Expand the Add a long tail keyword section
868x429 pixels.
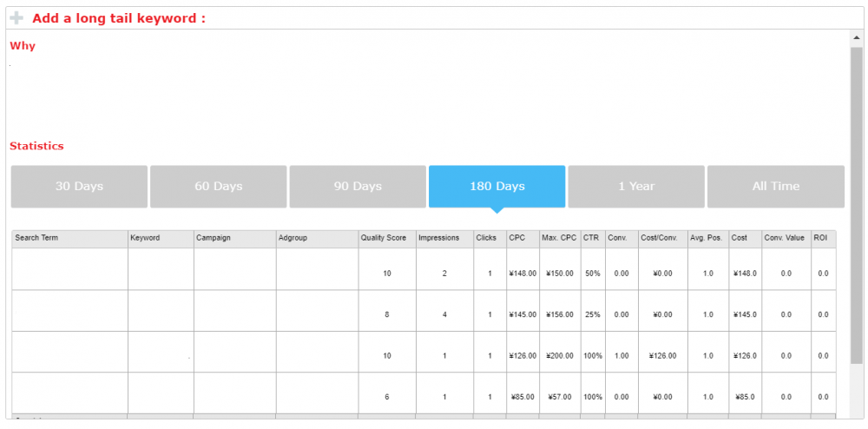[119, 18]
